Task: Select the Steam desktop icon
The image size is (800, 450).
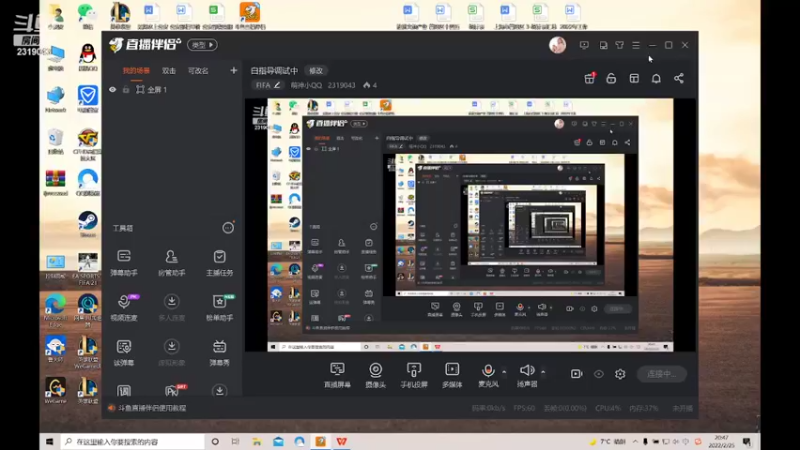Action: tap(88, 224)
